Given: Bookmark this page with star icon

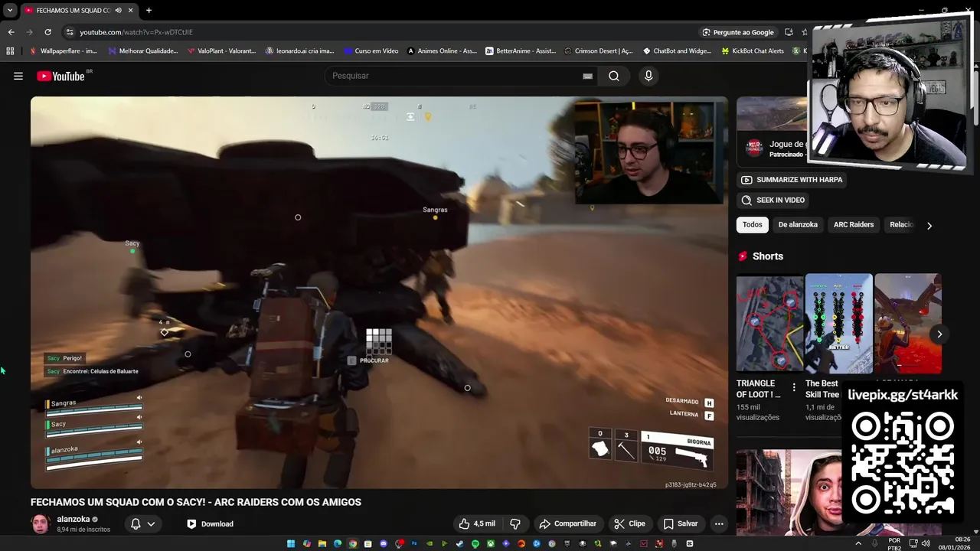Looking at the screenshot, I should tap(804, 32).
